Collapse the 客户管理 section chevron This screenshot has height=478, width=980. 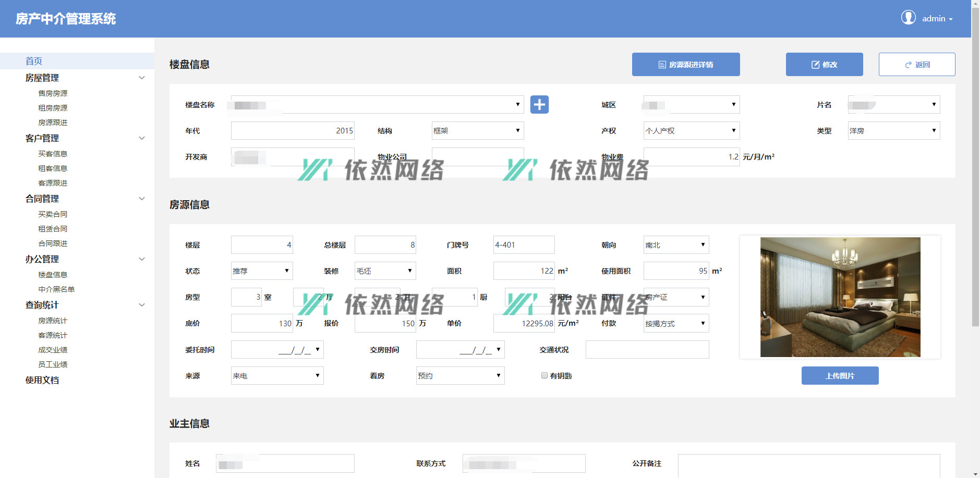(x=141, y=138)
